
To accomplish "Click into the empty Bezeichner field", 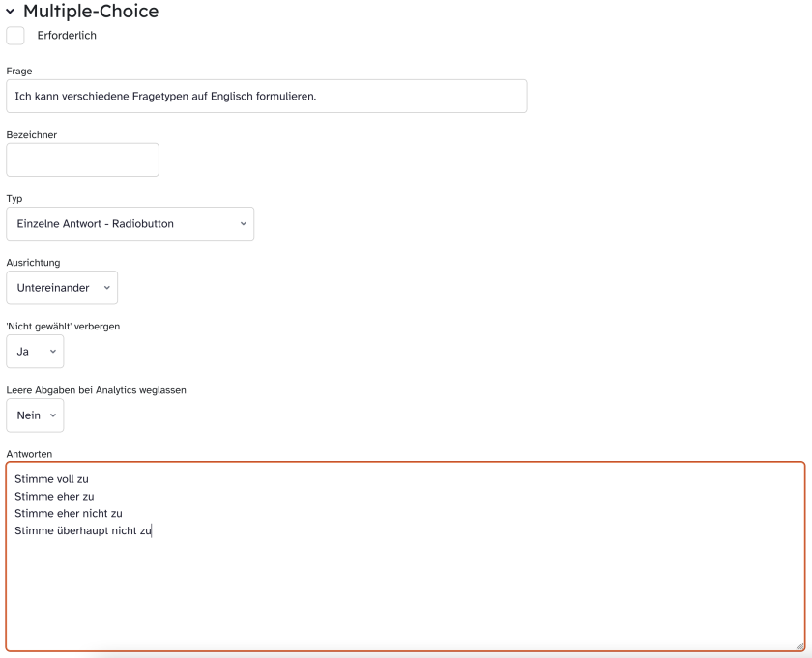I will click(x=82, y=160).
